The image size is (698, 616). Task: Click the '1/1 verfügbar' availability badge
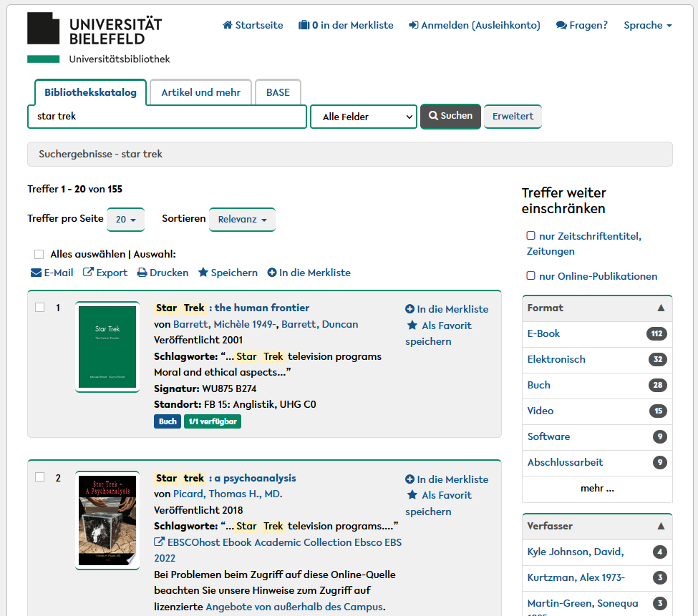(213, 421)
